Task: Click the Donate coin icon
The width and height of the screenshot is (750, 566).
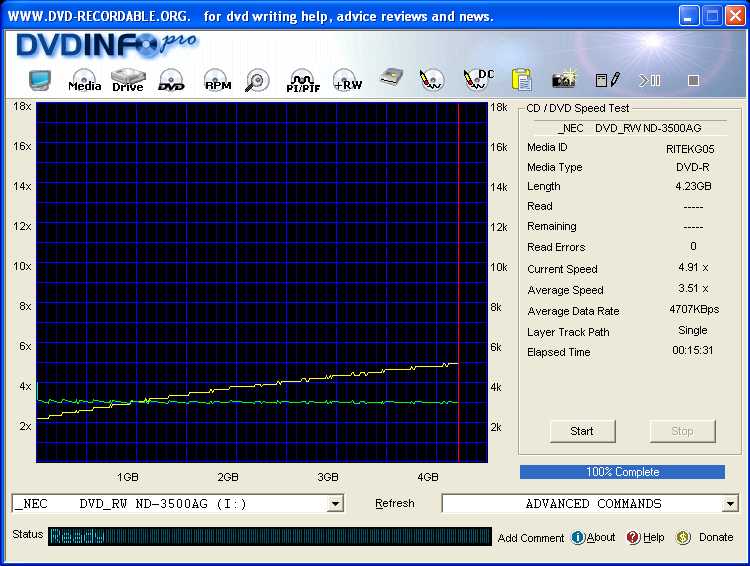Action: coord(683,537)
